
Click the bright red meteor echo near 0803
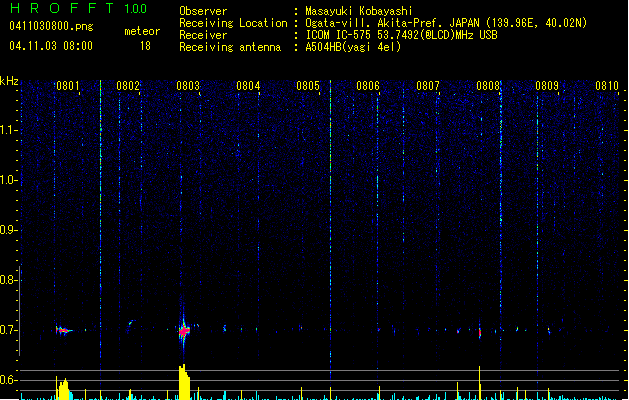[184, 331]
